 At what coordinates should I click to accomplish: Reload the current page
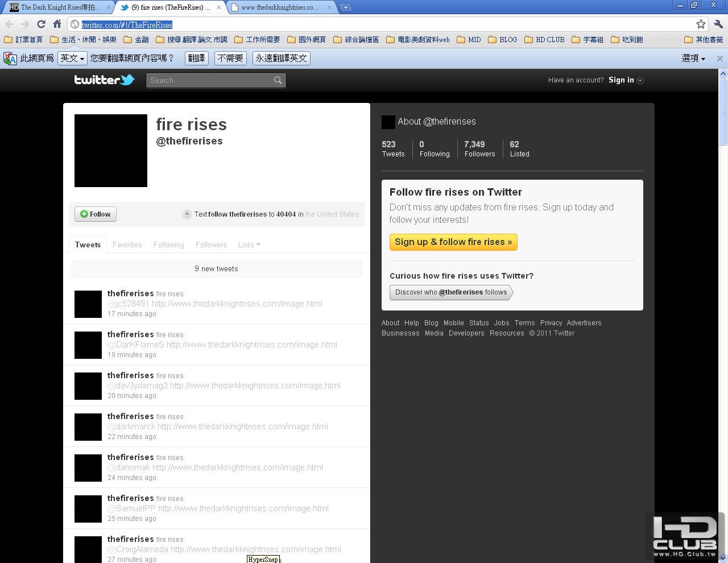(x=41, y=24)
